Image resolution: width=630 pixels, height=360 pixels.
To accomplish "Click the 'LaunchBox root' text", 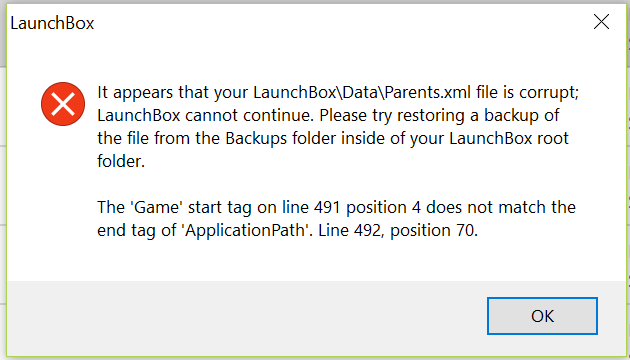I will click(x=509, y=139).
